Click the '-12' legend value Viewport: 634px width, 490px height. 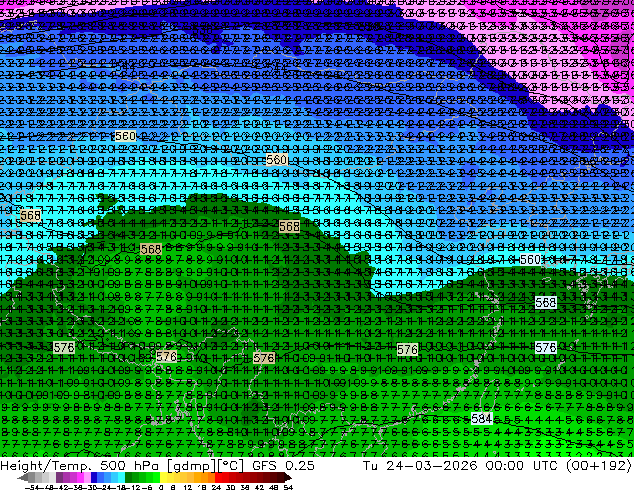click(x=133, y=488)
